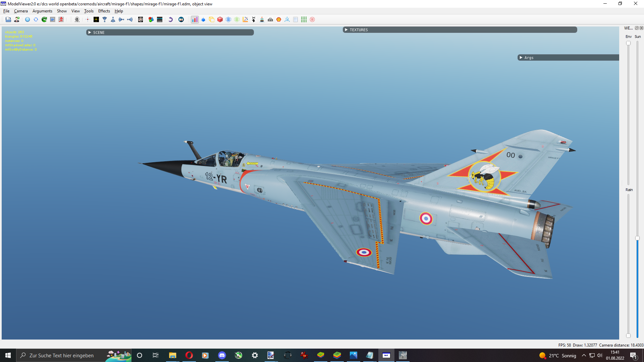Click the upward cone view icon

[113, 19]
